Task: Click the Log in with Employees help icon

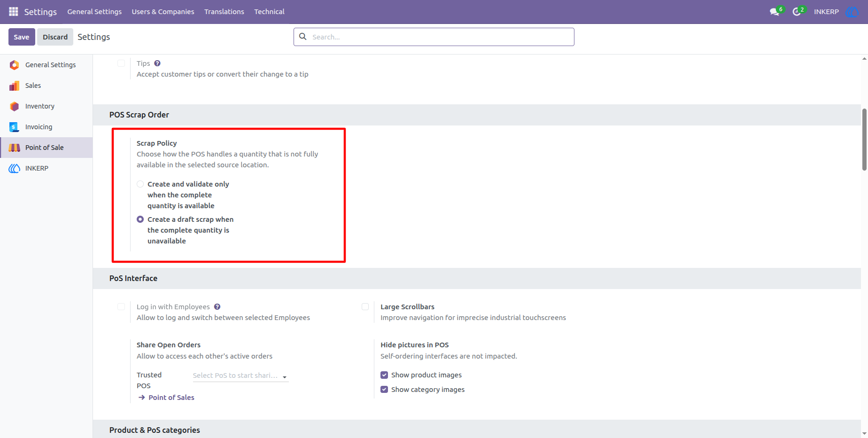Action: (x=217, y=307)
